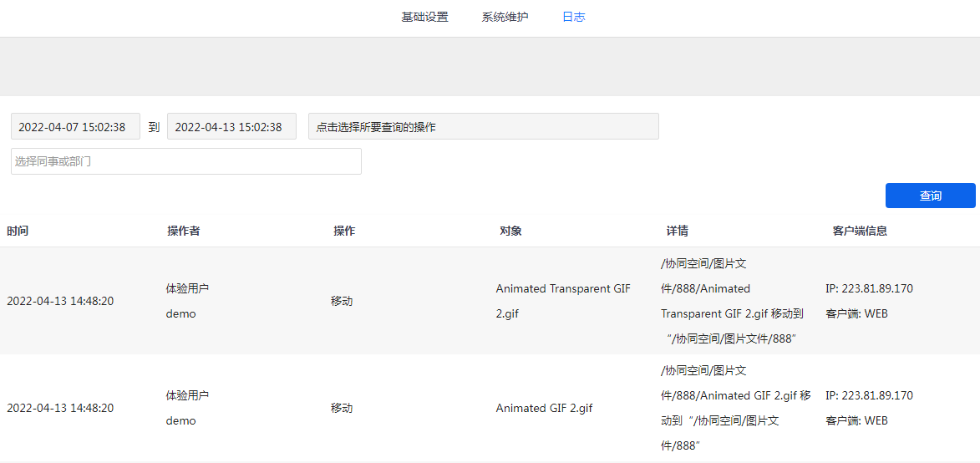Screen dimensions: 980x463
Task: Switch to the 系统维护 tab
Action: tap(505, 17)
